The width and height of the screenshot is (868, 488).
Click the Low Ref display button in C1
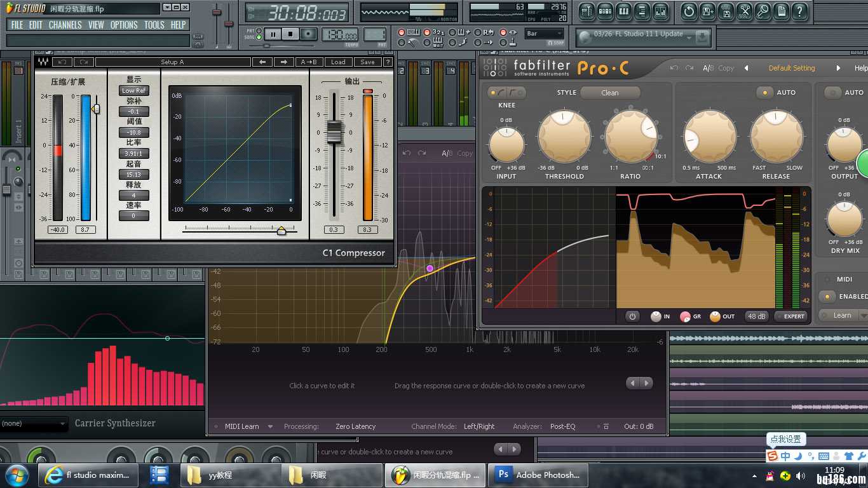pos(134,91)
